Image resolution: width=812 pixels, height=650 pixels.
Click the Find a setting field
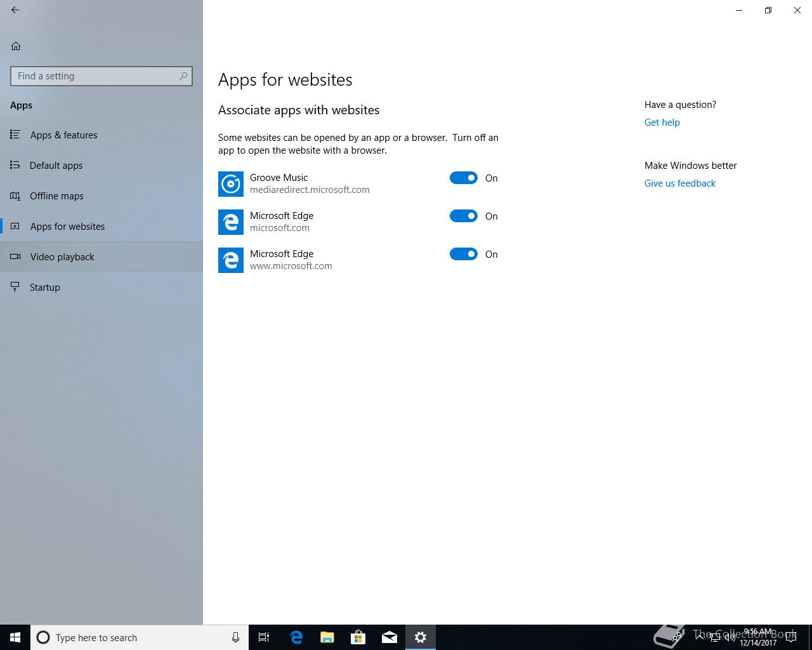tap(101, 76)
